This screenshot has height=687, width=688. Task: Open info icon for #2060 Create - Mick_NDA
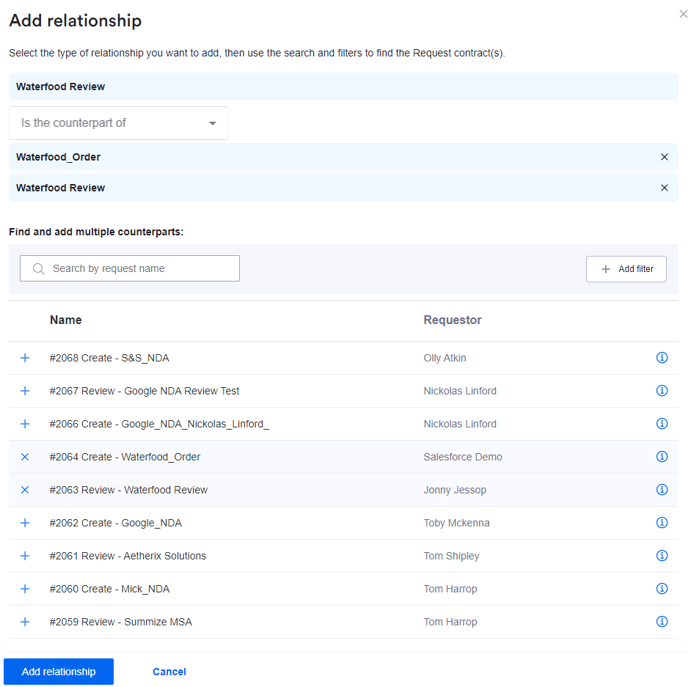661,589
